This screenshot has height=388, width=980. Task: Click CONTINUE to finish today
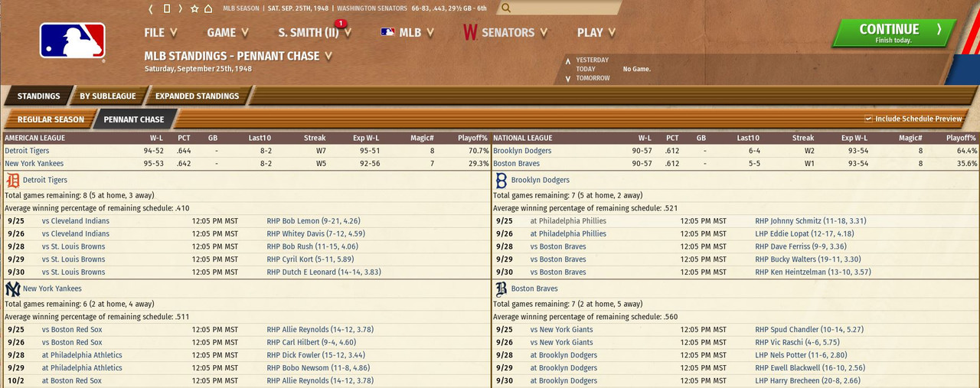(894, 33)
